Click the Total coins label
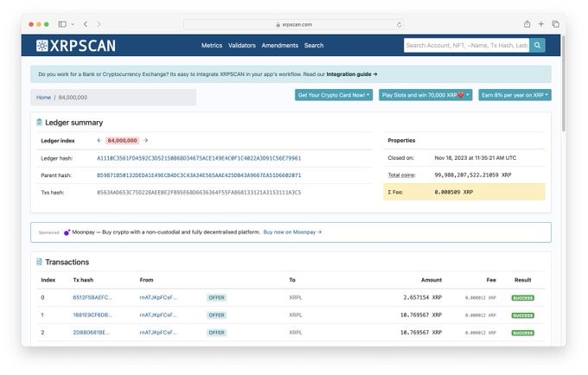588x375 pixels. pyautogui.click(x=401, y=175)
